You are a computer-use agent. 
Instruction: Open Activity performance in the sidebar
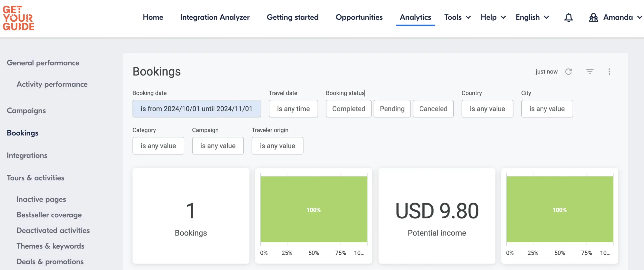pos(52,84)
